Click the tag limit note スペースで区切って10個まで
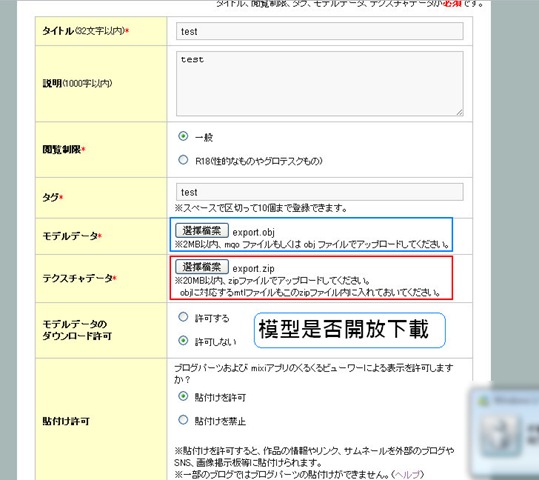 tap(261, 208)
